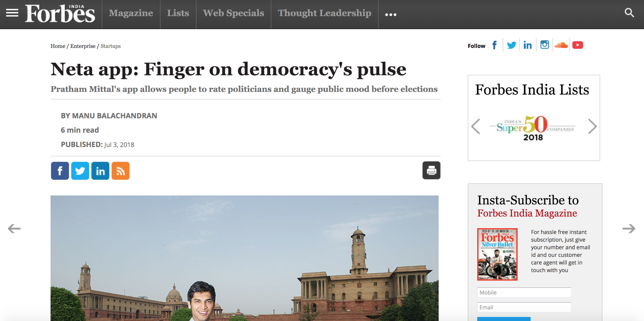This screenshot has height=321, width=644.
Task: Open the Magazine menu
Action: 131,13
